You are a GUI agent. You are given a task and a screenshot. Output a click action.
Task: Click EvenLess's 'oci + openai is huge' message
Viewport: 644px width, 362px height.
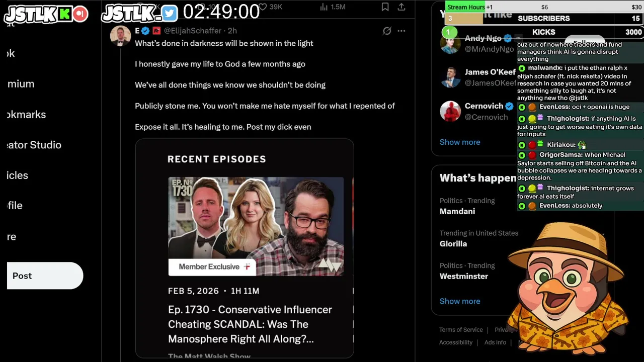(x=580, y=107)
